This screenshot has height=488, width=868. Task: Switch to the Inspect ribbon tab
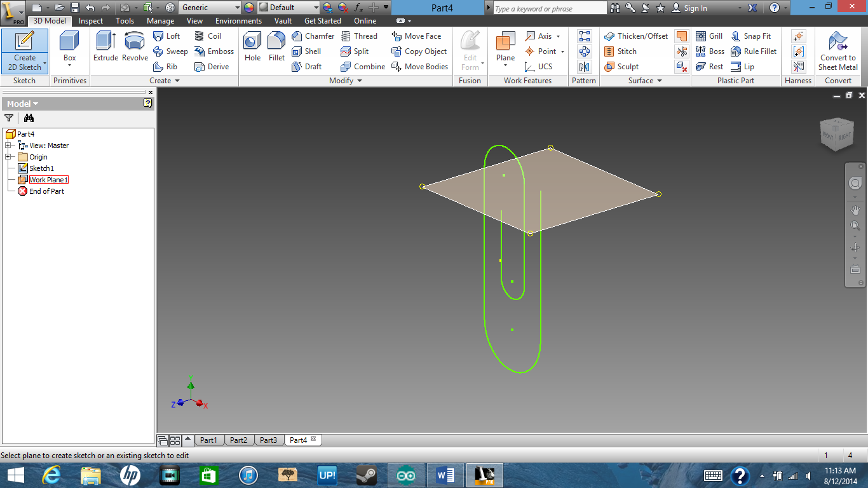(90, 21)
